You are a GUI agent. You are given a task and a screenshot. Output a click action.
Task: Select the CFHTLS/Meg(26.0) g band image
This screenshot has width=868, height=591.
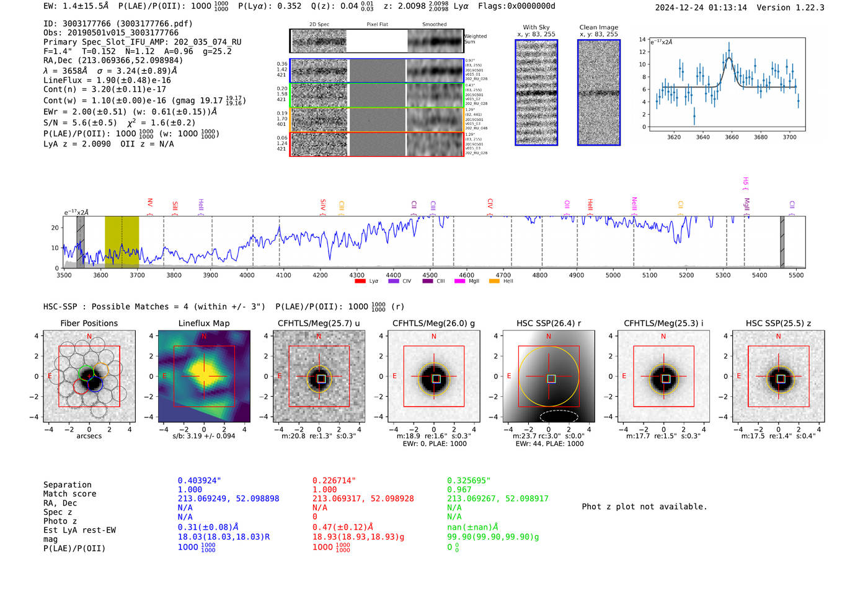[433, 376]
